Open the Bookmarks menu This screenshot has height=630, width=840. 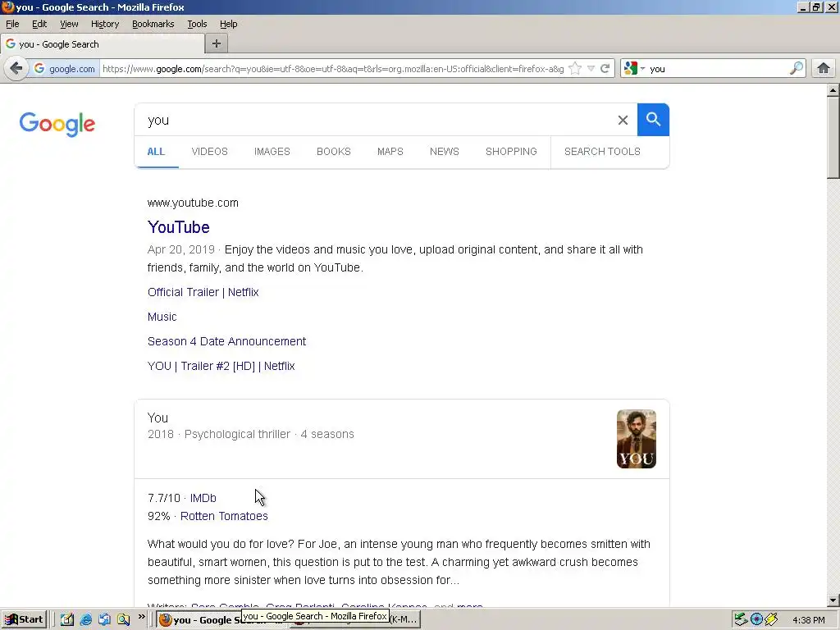(x=153, y=24)
